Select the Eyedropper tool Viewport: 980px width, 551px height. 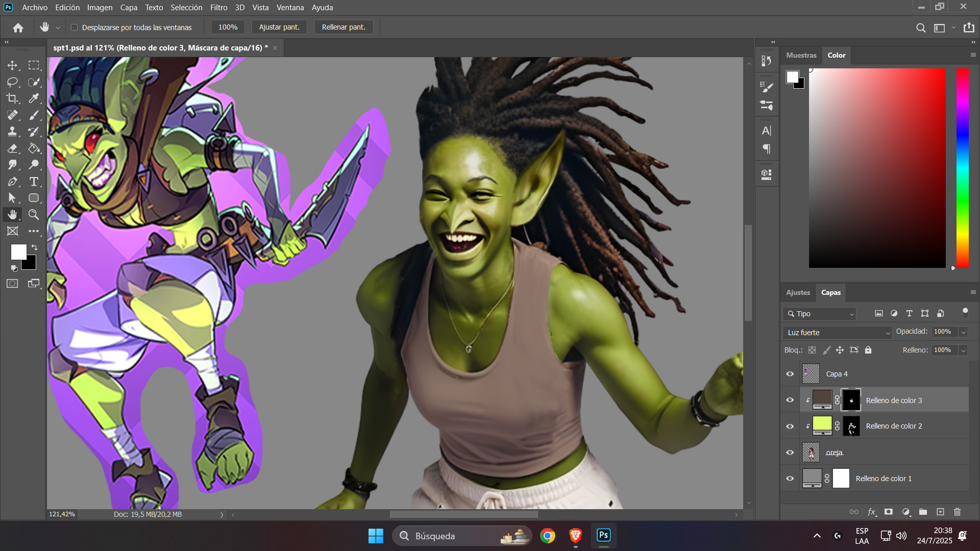34,98
